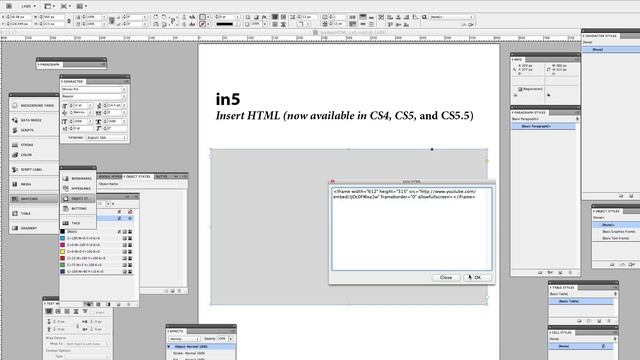The height and width of the screenshot is (360, 640).
Task: Select the Paragraph panel tab
Action: [49, 64]
